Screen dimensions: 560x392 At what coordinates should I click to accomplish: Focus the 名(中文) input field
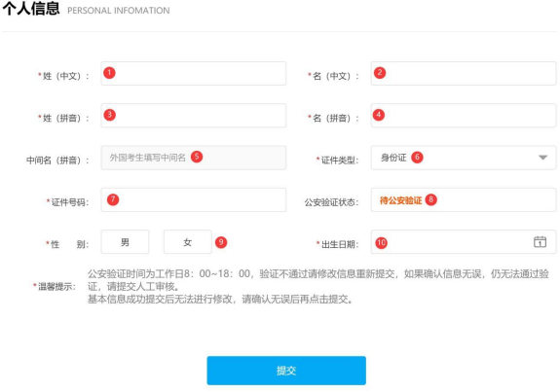coord(464,74)
